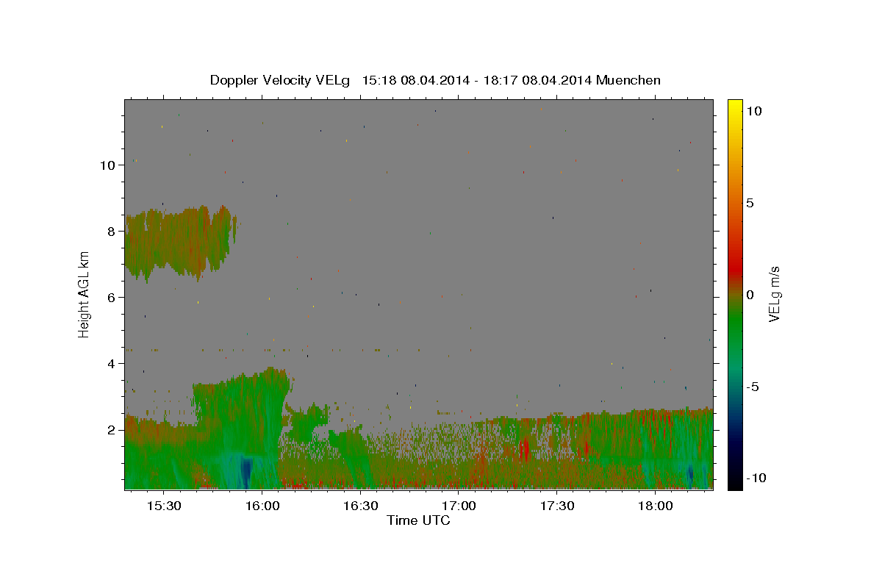Click the 'Muenchen' location in title
Image resolution: width=882 pixels, height=588 pixels.
coord(628,80)
